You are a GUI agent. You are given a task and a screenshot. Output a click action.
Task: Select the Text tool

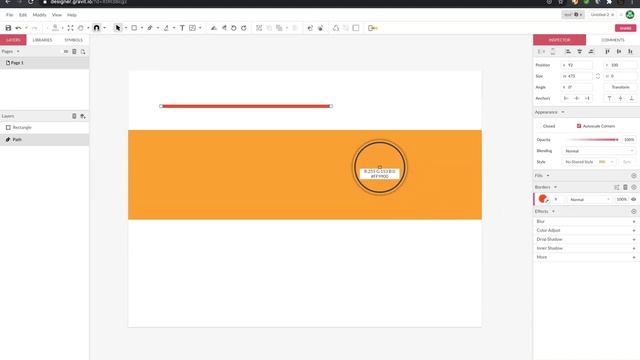182,28
